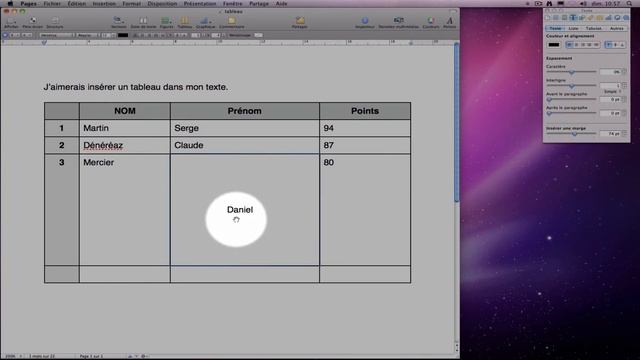
Task: Adjust the Après le paragraphe slider
Action: (571, 113)
